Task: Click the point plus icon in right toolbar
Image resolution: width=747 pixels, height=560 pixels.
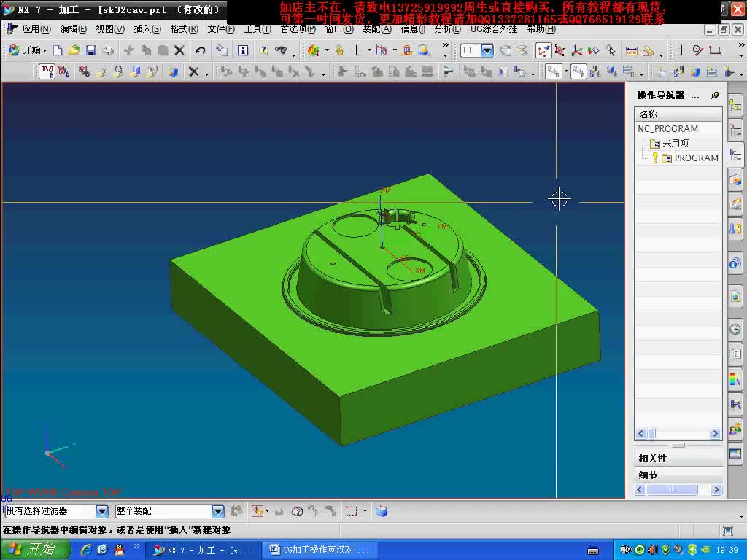Action: pyautogui.click(x=681, y=50)
